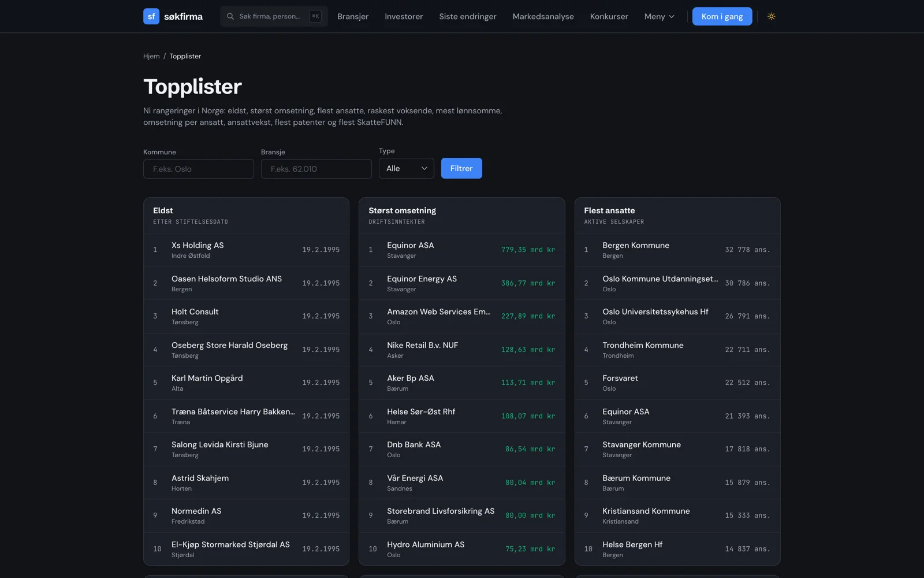Open Equinor ASA in Flest ansatte
924x578 pixels.
(677, 416)
